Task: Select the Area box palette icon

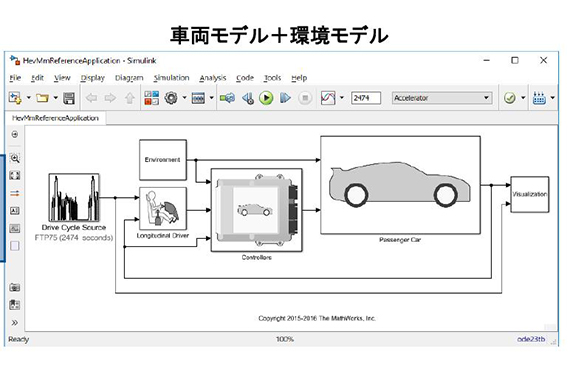Action: pyautogui.click(x=15, y=246)
